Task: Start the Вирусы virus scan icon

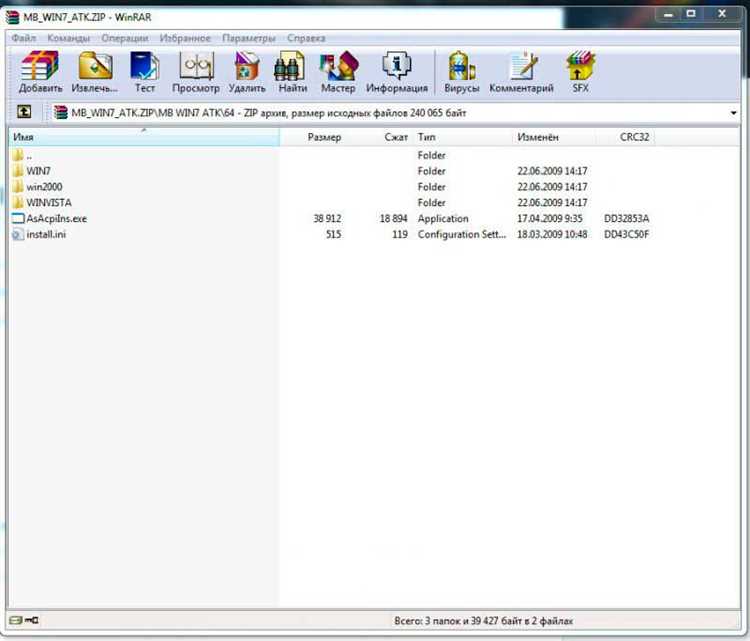Action: click(461, 66)
